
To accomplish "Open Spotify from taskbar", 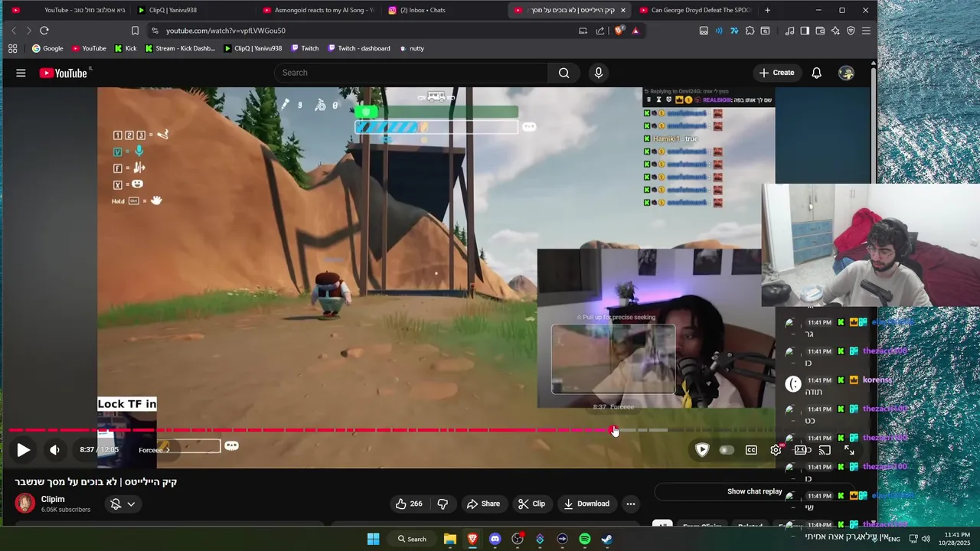I will point(585,539).
